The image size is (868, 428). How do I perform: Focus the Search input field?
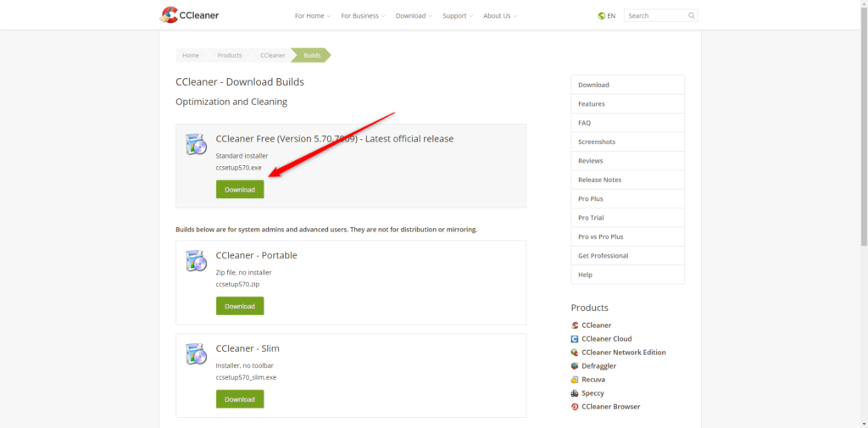point(654,15)
